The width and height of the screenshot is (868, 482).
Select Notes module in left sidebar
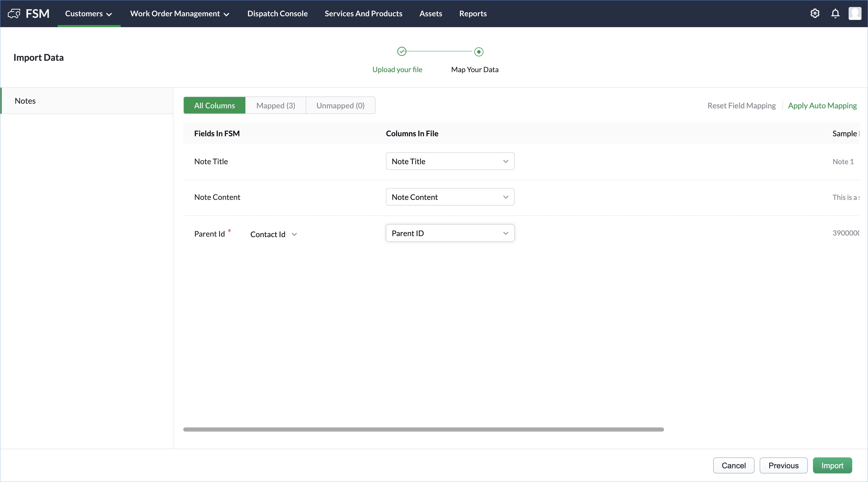tap(25, 101)
